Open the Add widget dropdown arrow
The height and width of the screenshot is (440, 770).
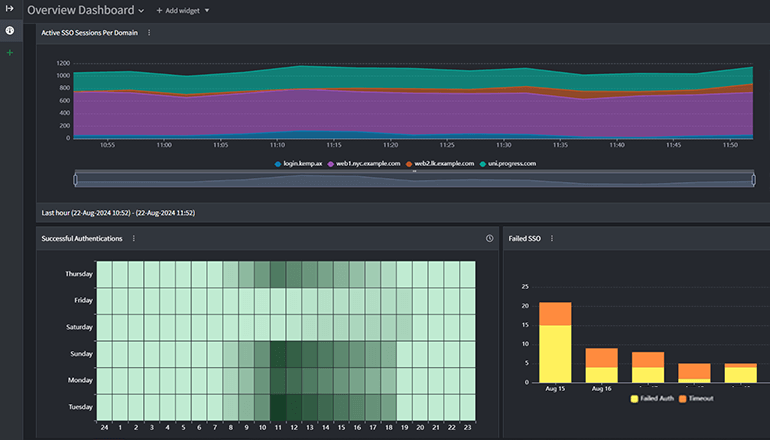click(x=207, y=11)
